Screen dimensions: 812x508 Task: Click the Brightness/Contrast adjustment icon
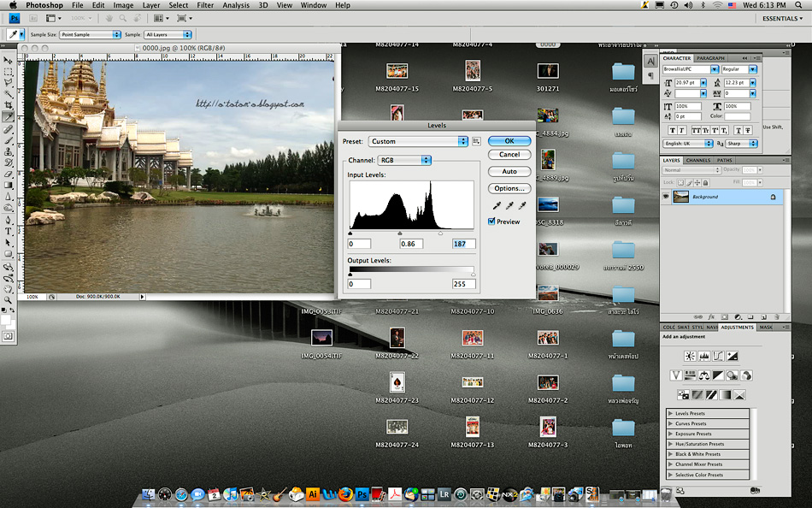[690, 356]
